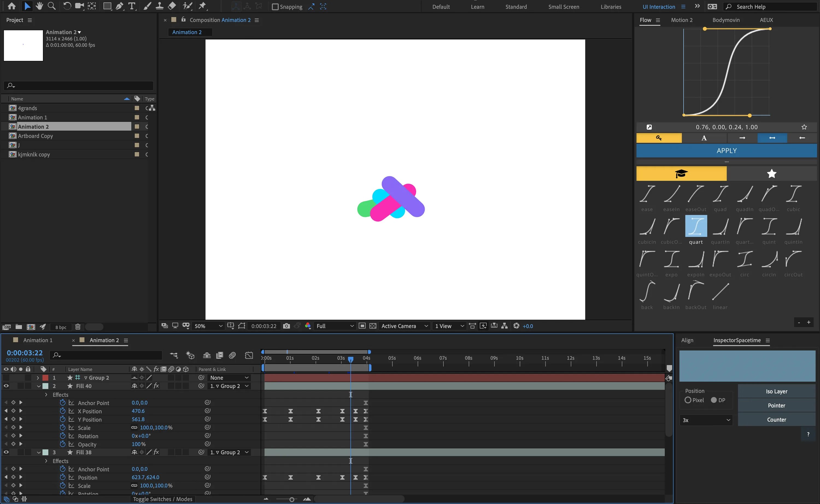Select the Roto Brush tool

tap(188, 6)
